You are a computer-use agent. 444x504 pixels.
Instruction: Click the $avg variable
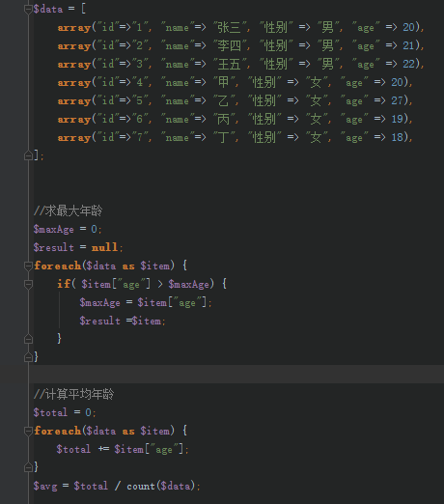[x=45, y=486]
